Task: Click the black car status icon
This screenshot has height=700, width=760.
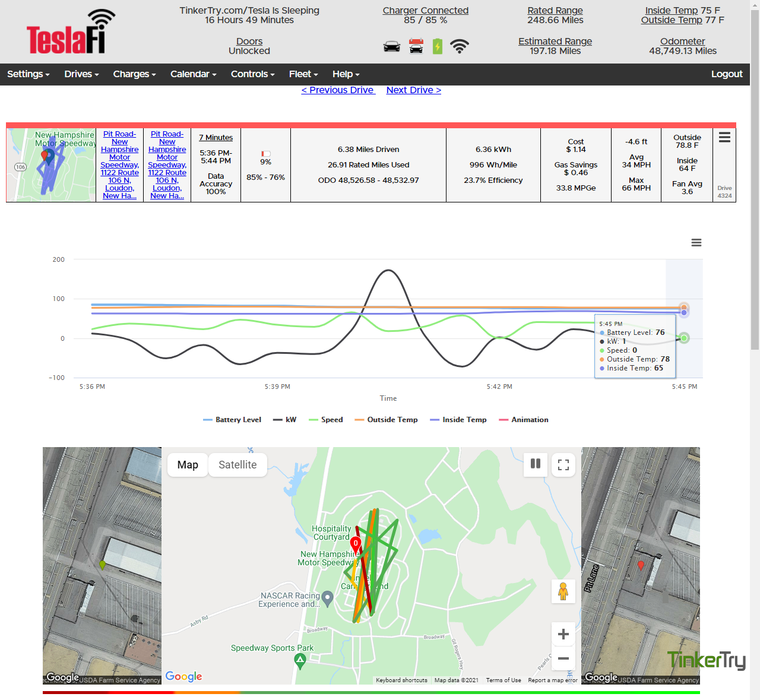Action: [392, 46]
